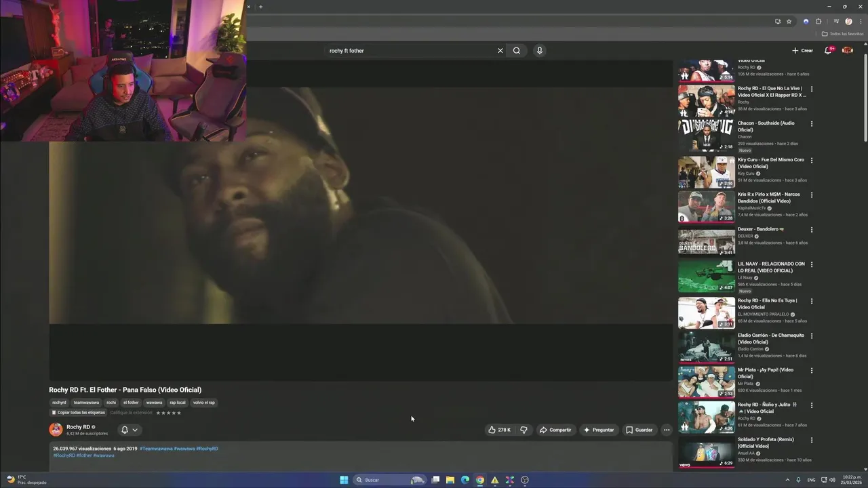Select the 'volvio el rap' tag chip
This screenshot has height=488, width=868.
[203, 403]
